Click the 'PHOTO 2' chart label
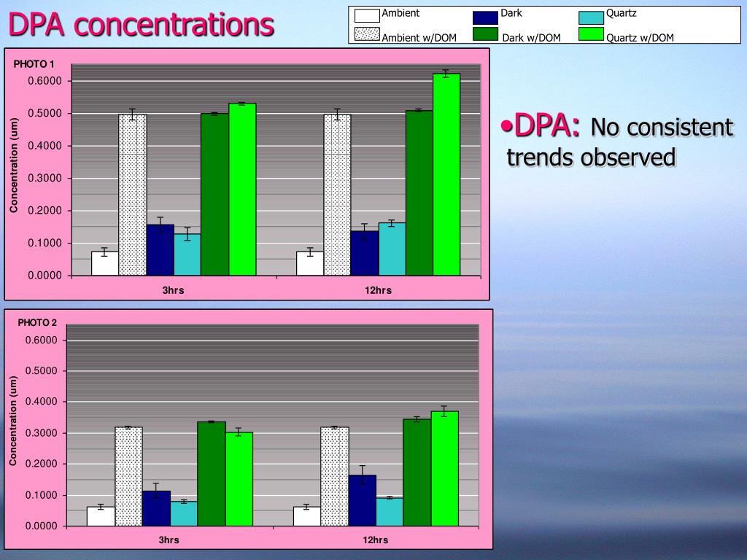This screenshot has width=747, height=560. (37, 322)
